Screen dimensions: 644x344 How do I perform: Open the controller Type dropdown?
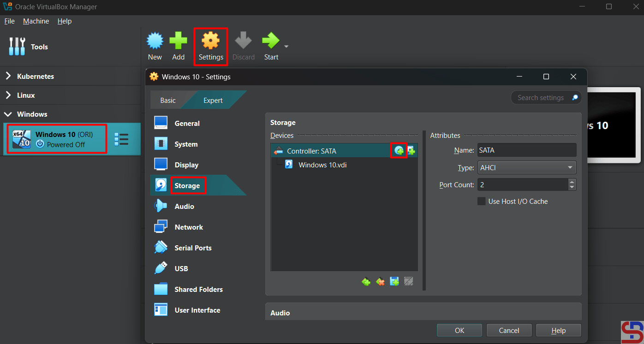coord(526,168)
